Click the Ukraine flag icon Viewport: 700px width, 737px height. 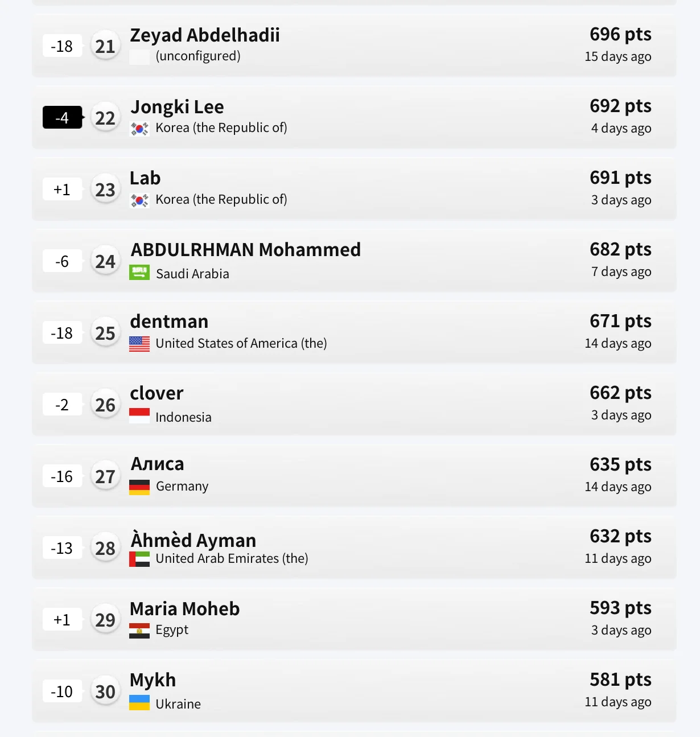[139, 703]
